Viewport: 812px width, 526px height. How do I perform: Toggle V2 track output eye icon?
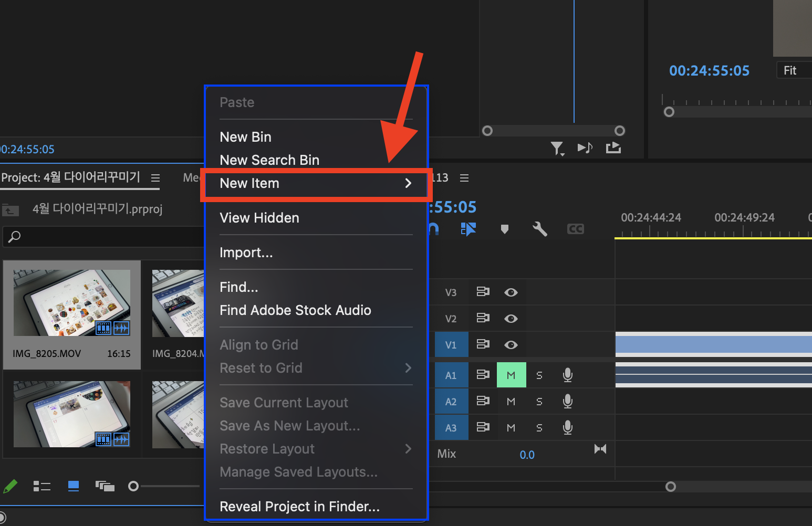pyautogui.click(x=511, y=319)
